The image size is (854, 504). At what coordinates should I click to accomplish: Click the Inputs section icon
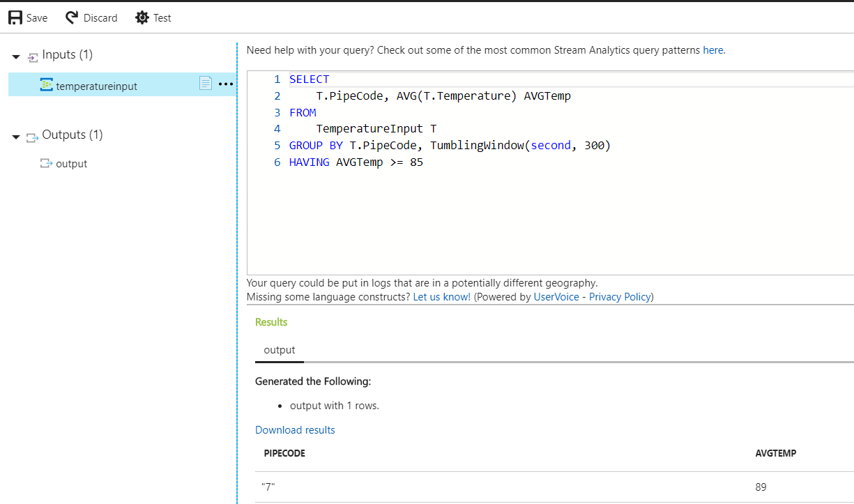[x=33, y=56]
